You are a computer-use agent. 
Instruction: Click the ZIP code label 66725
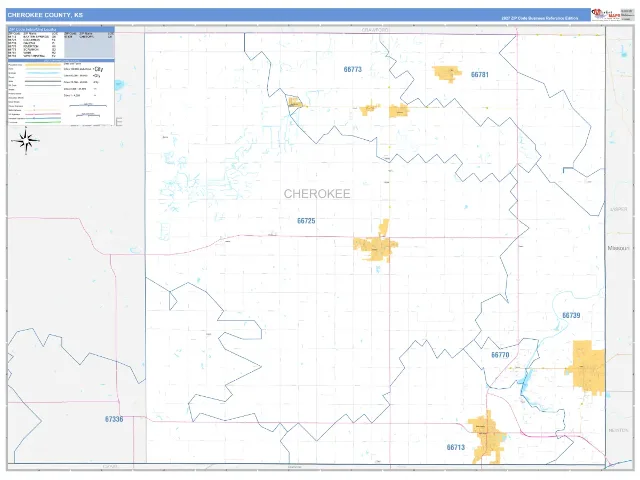[306, 221]
